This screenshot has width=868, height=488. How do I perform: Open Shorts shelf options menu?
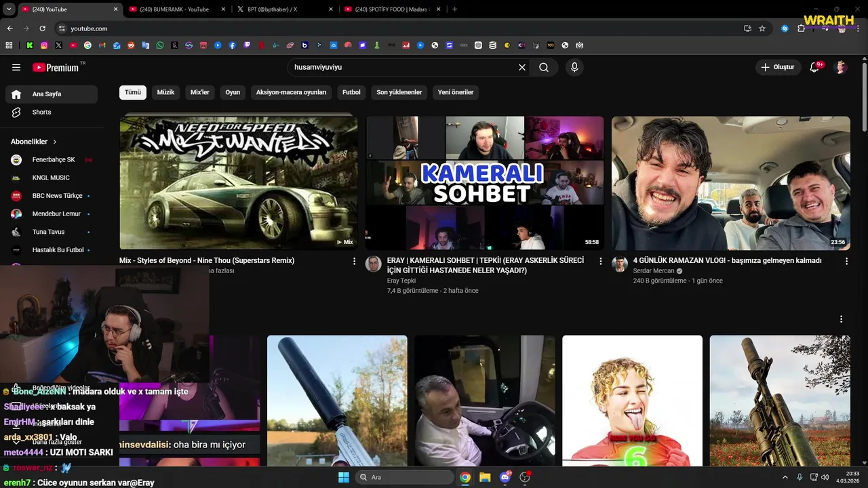[841, 319]
